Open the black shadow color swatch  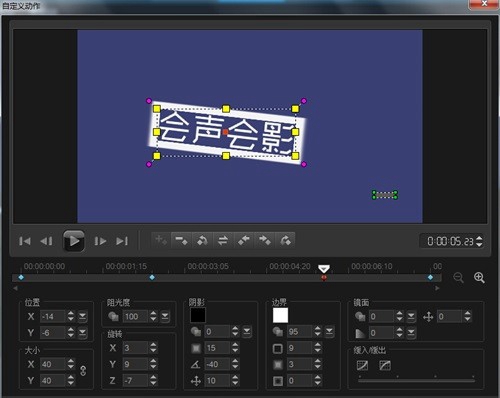pyautogui.click(x=198, y=315)
